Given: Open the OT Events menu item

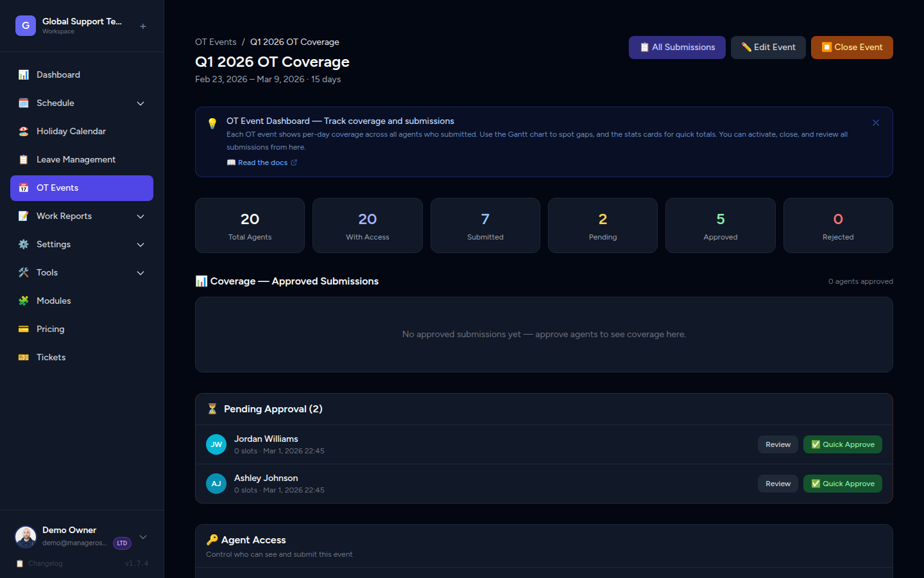Looking at the screenshot, I should click(81, 188).
